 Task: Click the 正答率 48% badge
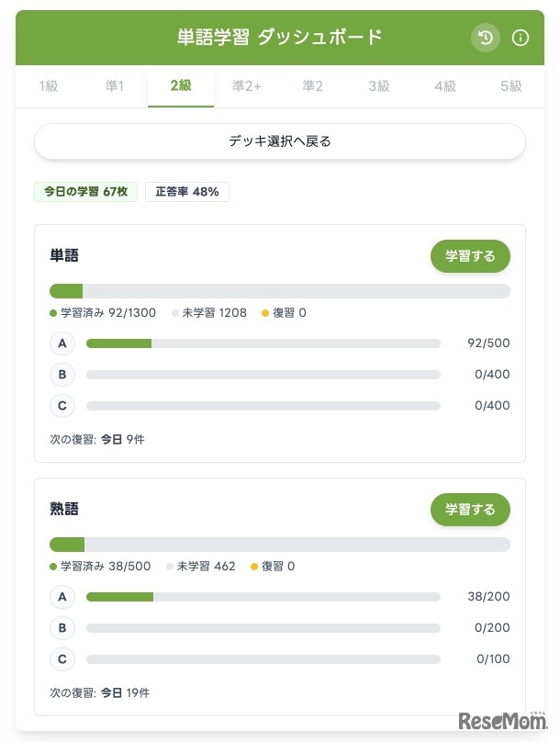(x=187, y=192)
